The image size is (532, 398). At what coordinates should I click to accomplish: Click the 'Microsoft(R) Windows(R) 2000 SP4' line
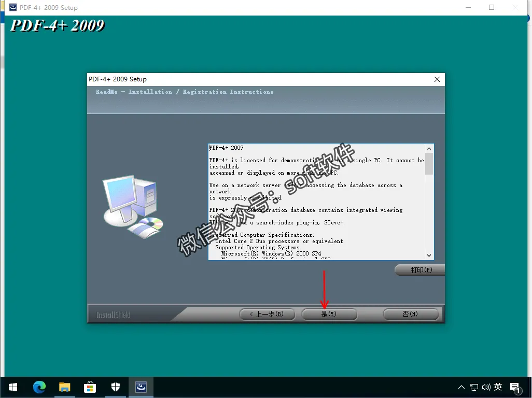tap(271, 253)
